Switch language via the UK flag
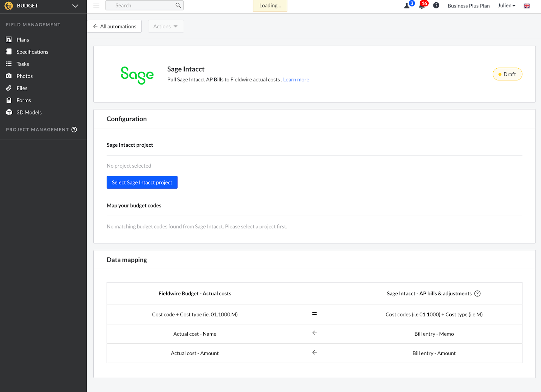Viewport: 541px width, 392px height. click(x=527, y=6)
